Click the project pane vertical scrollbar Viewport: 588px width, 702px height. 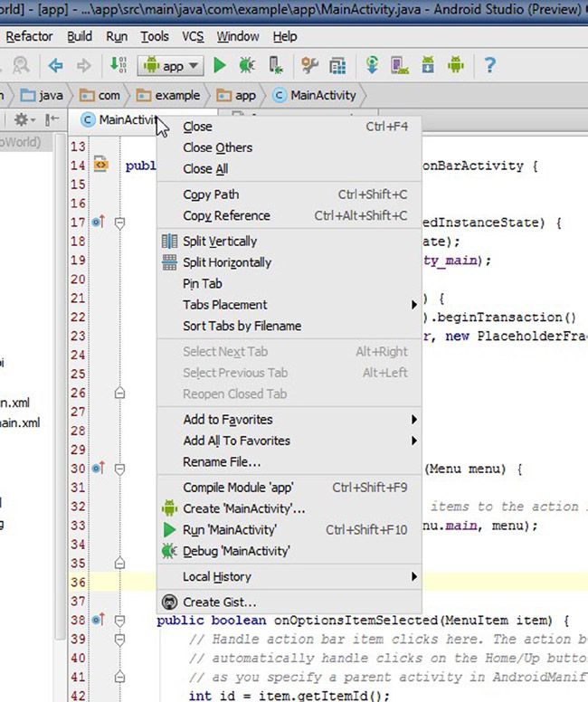point(60,385)
